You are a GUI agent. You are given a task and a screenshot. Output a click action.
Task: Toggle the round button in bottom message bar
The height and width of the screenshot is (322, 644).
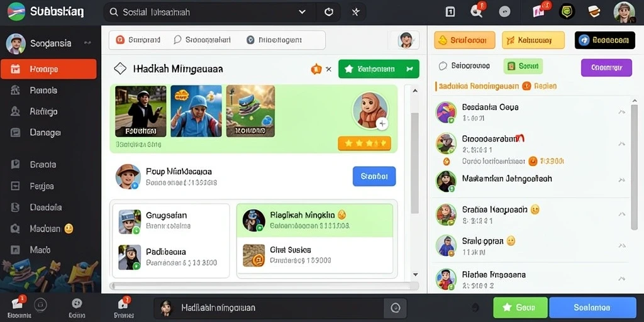395,308
